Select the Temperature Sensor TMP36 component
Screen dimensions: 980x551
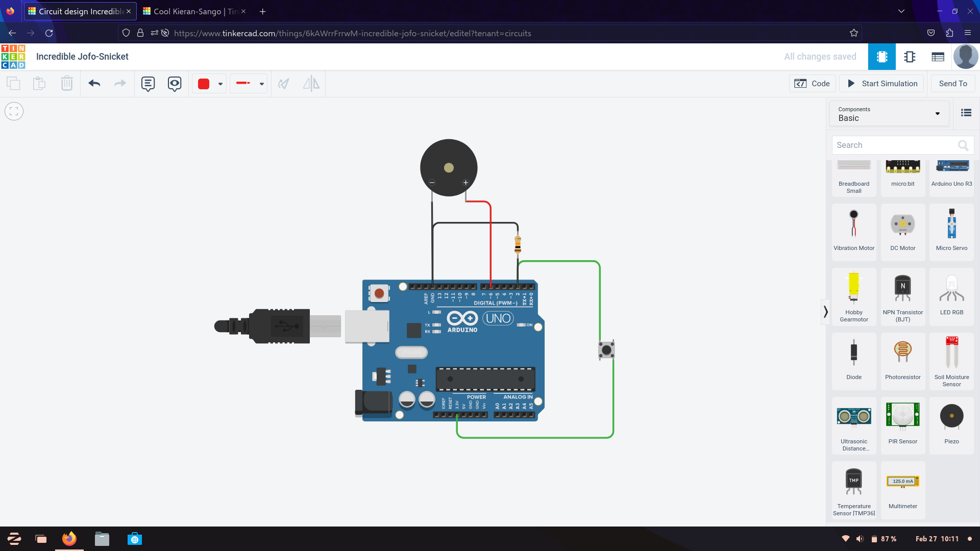[x=854, y=491]
